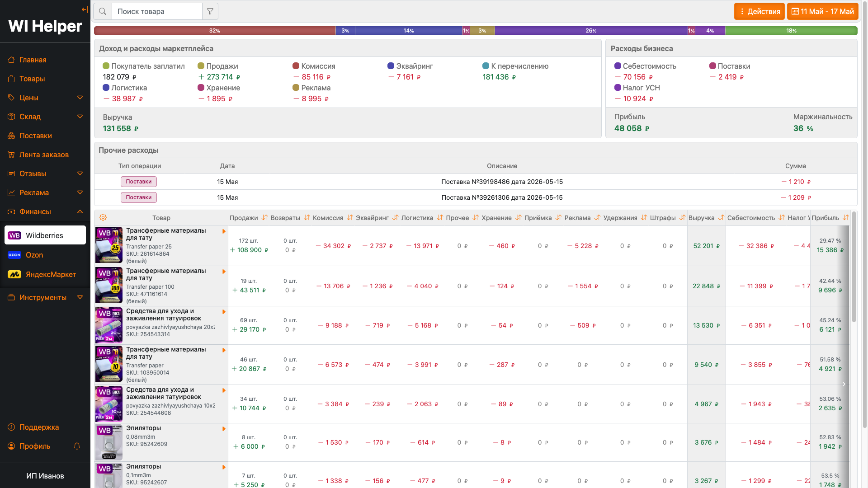Click the notification bell icon

77,446
